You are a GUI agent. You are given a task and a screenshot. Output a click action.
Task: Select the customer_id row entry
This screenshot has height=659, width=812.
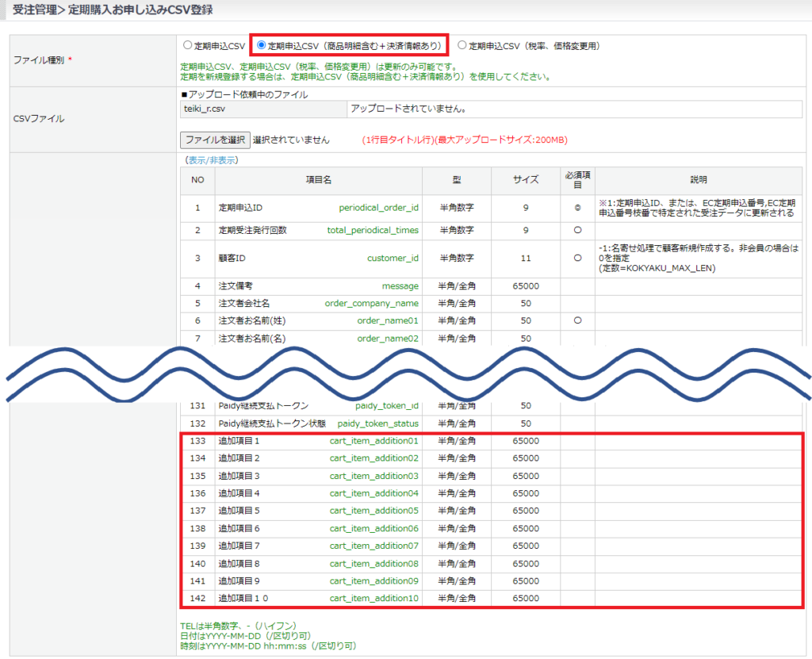pyautogui.click(x=393, y=258)
